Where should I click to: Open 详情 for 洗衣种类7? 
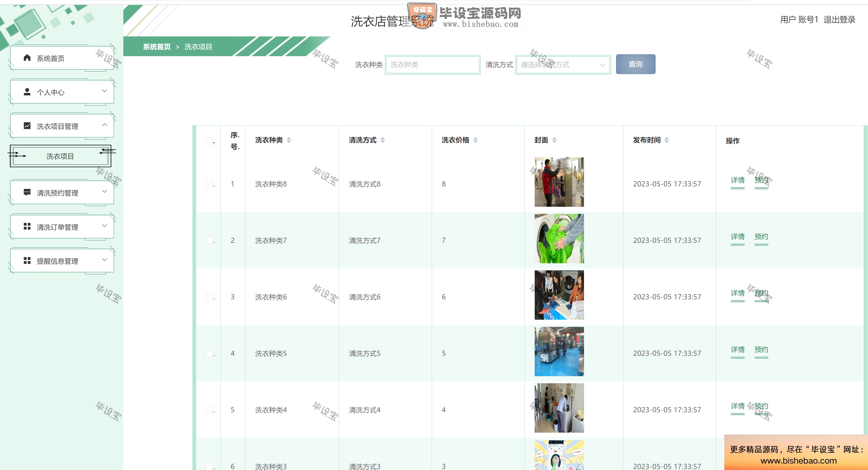pyautogui.click(x=738, y=237)
